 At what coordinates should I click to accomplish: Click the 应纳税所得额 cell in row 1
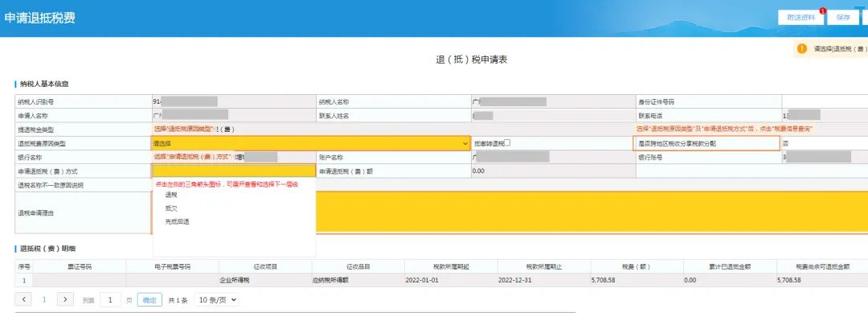pyautogui.click(x=358, y=280)
